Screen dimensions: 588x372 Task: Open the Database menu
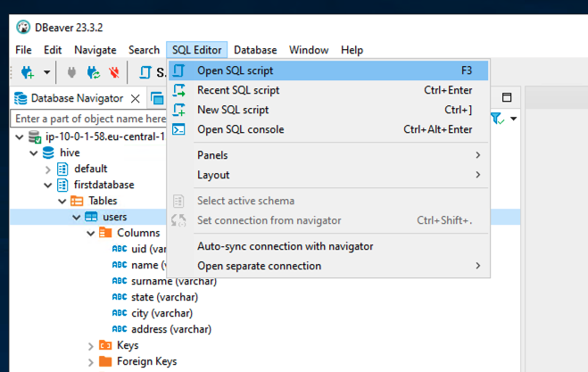coord(255,50)
